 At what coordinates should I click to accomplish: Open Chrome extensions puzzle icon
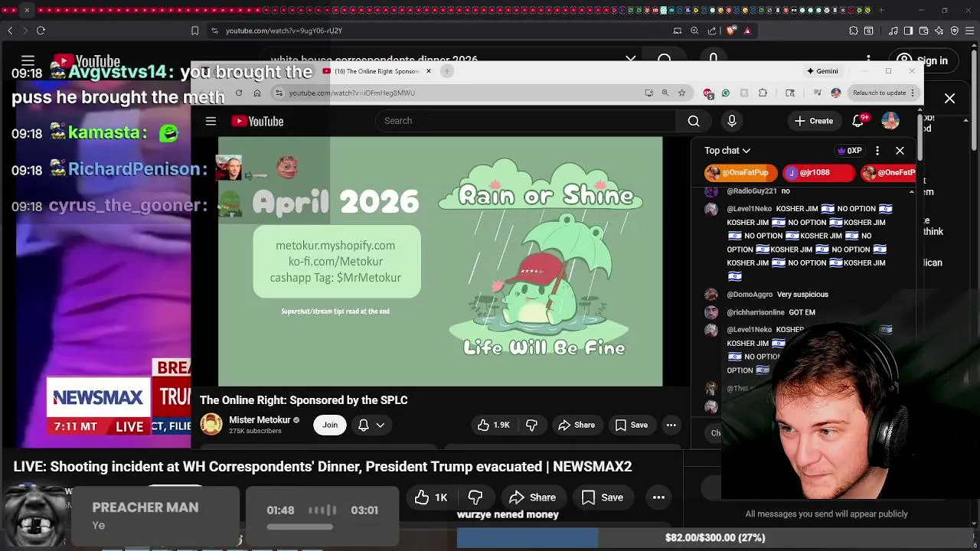coord(763,93)
